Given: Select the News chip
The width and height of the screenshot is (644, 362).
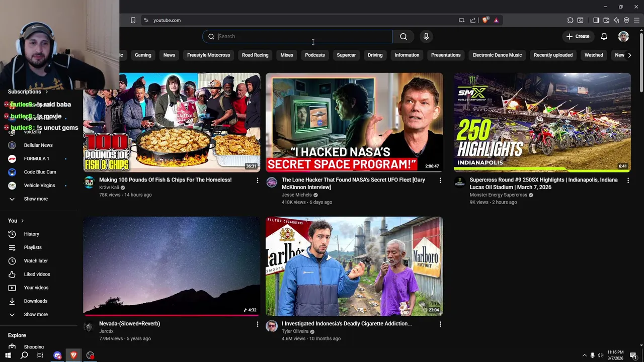Looking at the screenshot, I should click(169, 55).
